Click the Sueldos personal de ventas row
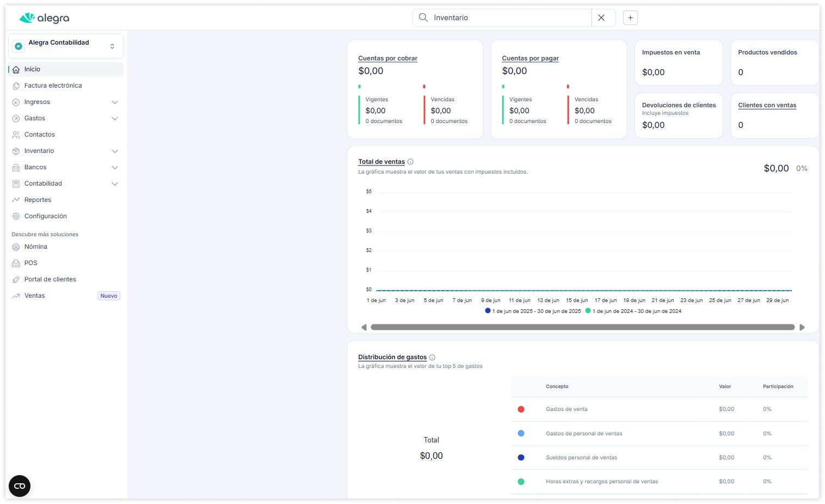The height and width of the screenshot is (504, 825). pyautogui.click(x=659, y=458)
